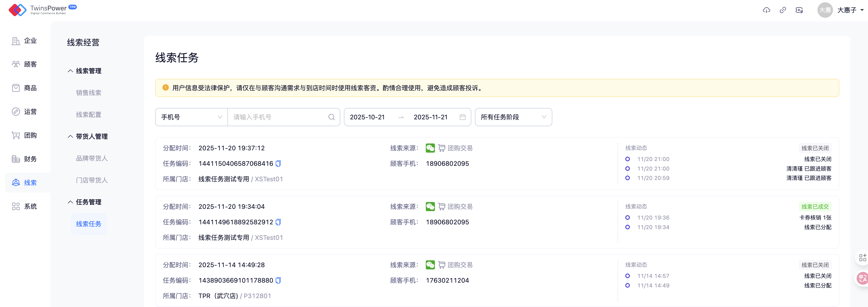Open the calendar icon in date range
Viewport: 868px width, 307px height.
click(x=462, y=117)
